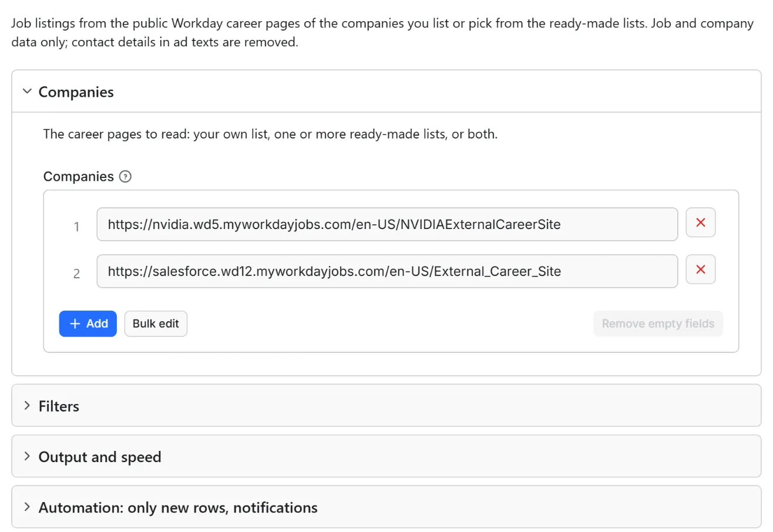
Task: Expand the Output and speed section
Action: click(386, 456)
